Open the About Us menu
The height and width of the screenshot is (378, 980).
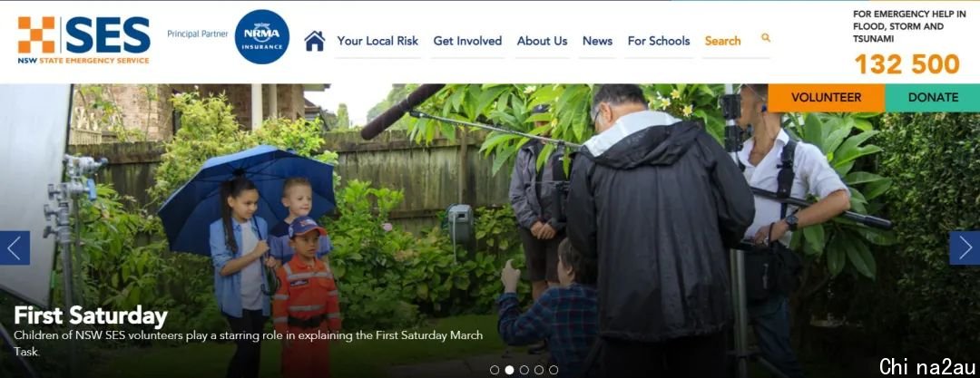click(542, 41)
